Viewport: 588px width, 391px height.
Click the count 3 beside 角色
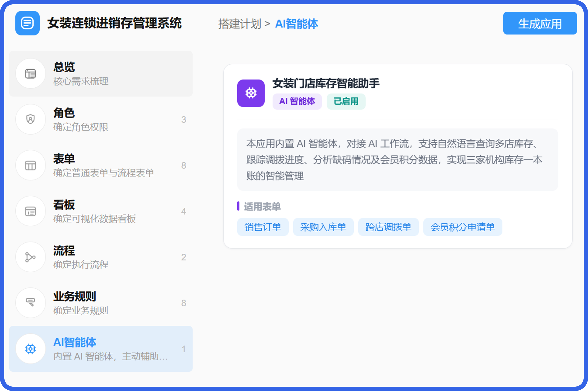click(x=183, y=120)
